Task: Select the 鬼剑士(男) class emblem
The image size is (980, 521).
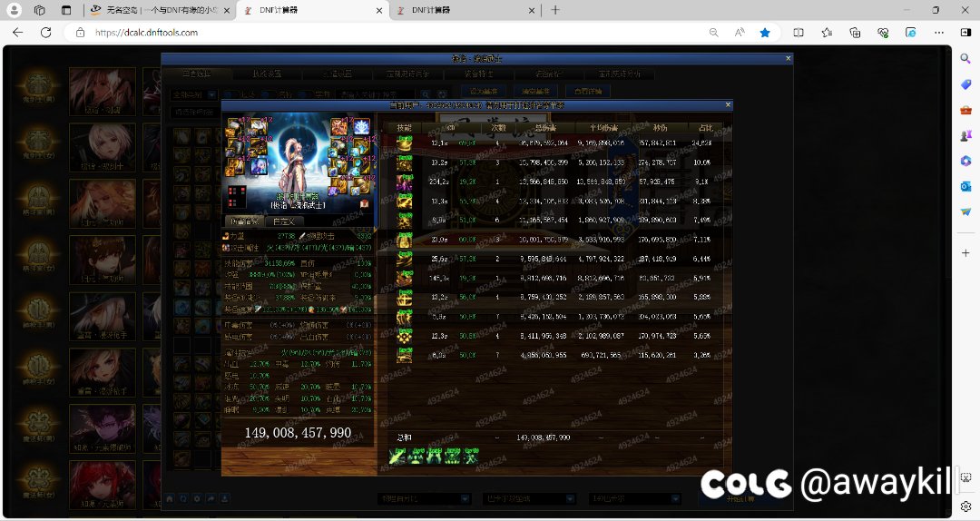Action: 38,85
